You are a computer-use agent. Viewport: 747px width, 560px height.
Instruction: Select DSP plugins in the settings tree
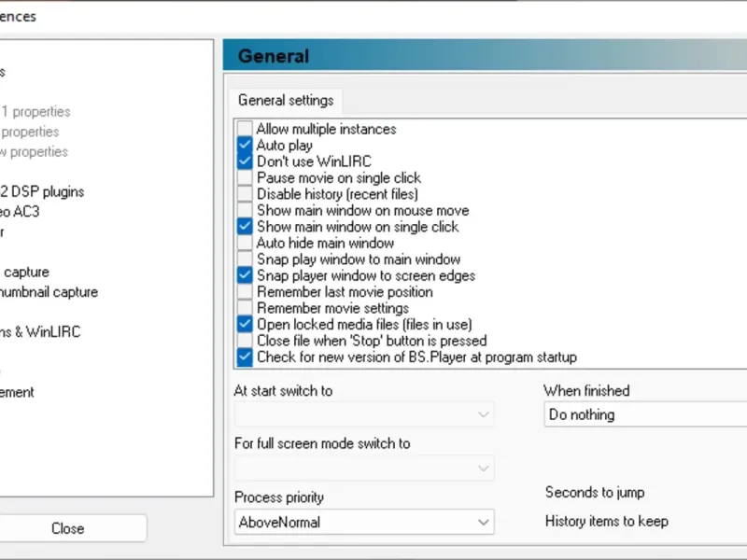(42, 191)
